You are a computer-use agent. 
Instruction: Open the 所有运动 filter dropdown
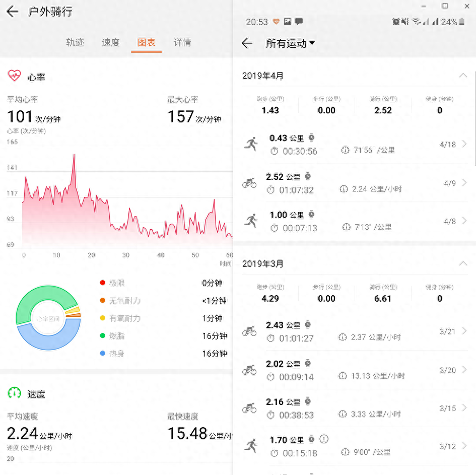290,43
